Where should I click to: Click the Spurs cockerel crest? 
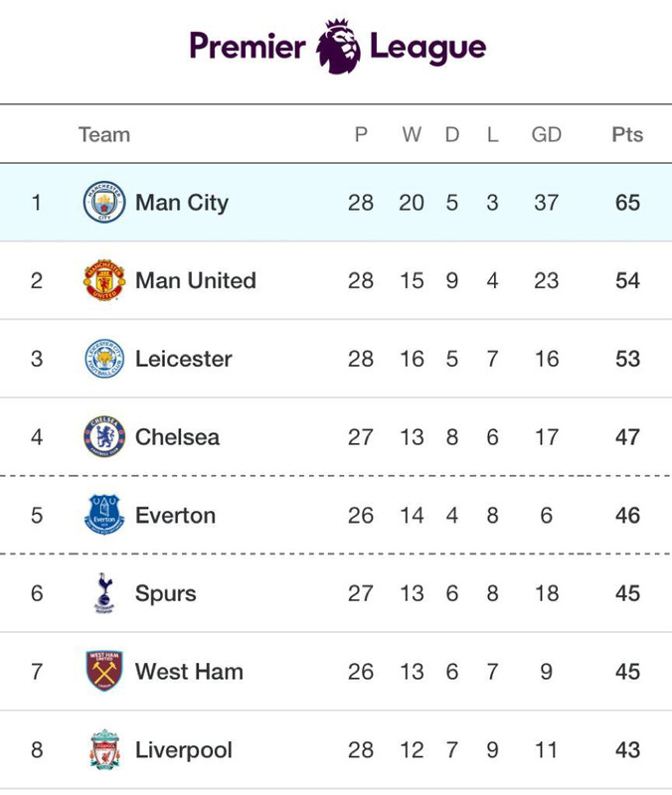(104, 592)
